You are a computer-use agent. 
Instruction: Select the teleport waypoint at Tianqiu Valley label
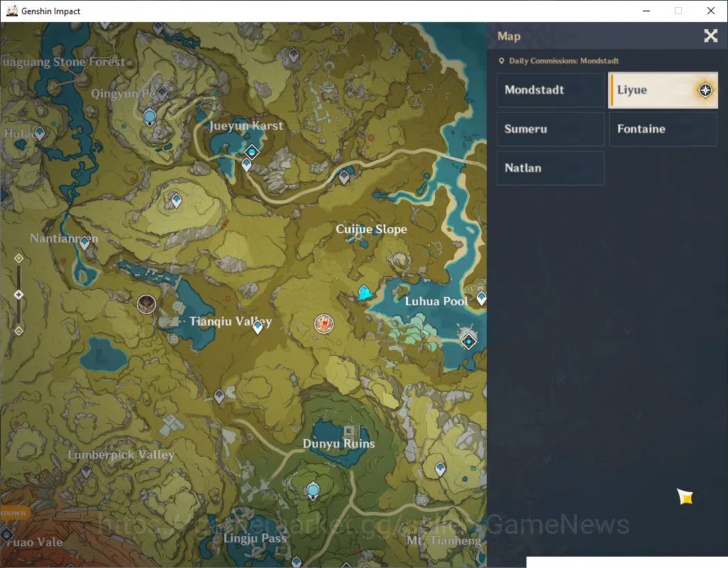point(258,327)
